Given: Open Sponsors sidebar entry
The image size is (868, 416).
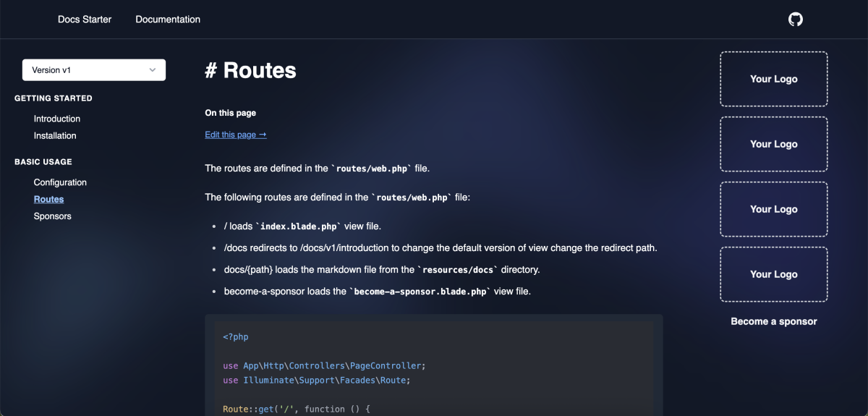Looking at the screenshot, I should [53, 216].
